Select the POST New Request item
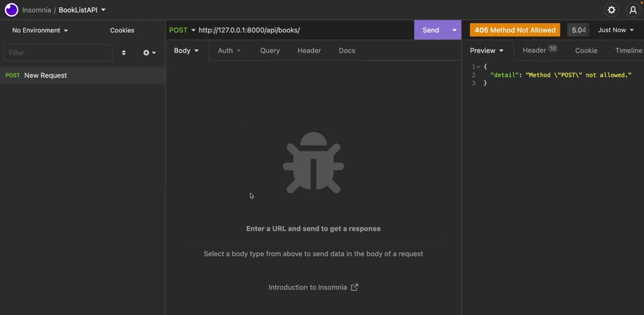This screenshot has width=644, height=315. [46, 75]
